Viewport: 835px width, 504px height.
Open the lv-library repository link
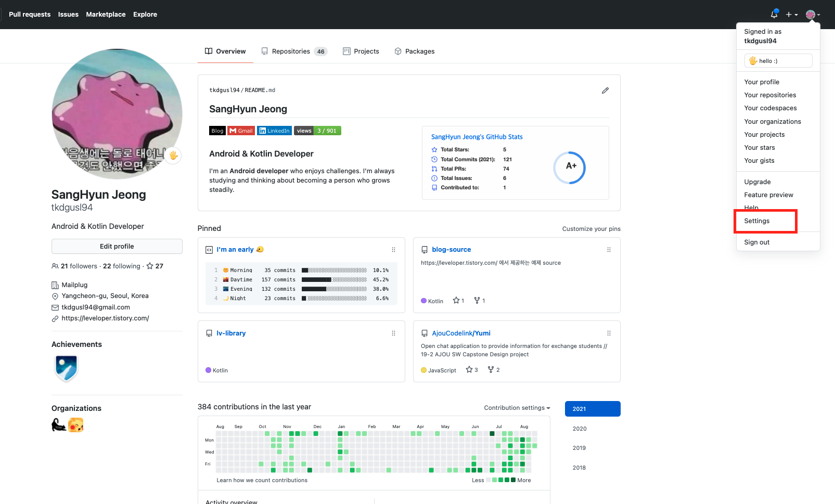pos(231,333)
